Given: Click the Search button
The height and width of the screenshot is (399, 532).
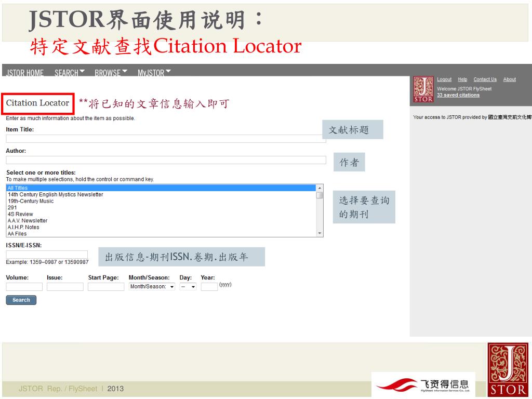Looking at the screenshot, I should (x=21, y=300).
